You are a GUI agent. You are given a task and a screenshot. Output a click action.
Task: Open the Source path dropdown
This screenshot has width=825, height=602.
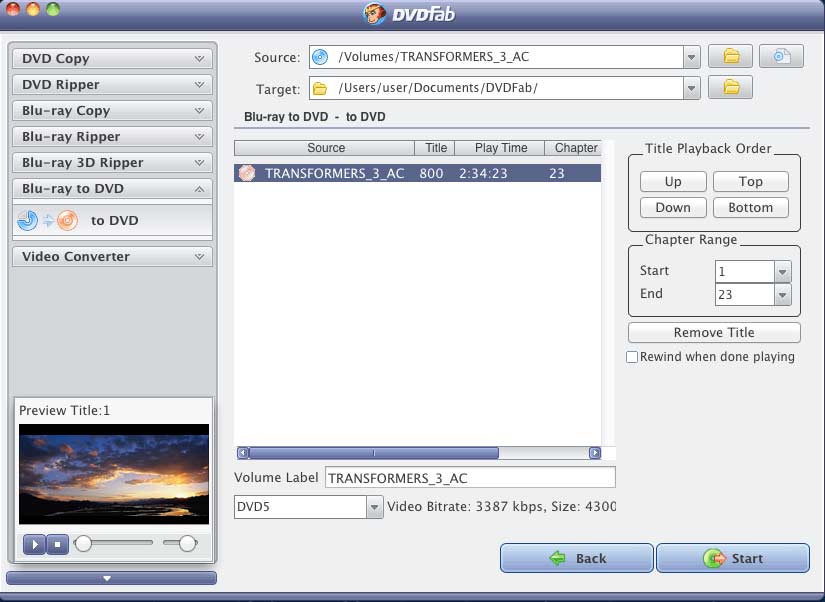pos(691,57)
